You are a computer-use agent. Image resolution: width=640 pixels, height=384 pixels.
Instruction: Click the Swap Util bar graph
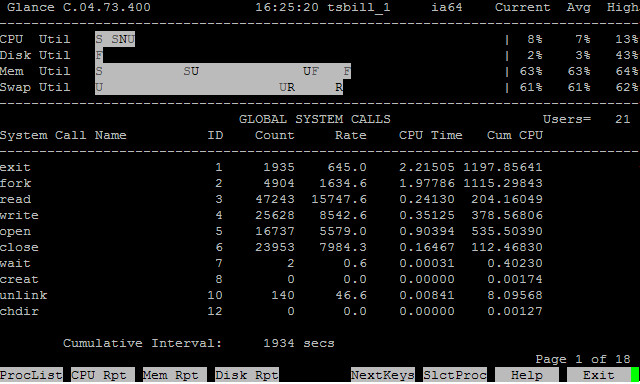(x=219, y=87)
